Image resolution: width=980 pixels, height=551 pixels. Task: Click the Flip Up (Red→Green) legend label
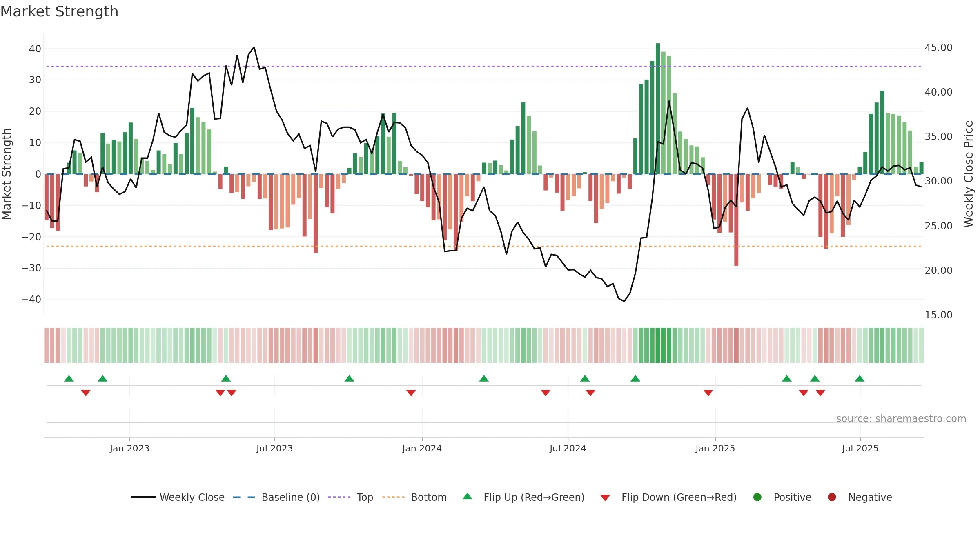tap(534, 497)
